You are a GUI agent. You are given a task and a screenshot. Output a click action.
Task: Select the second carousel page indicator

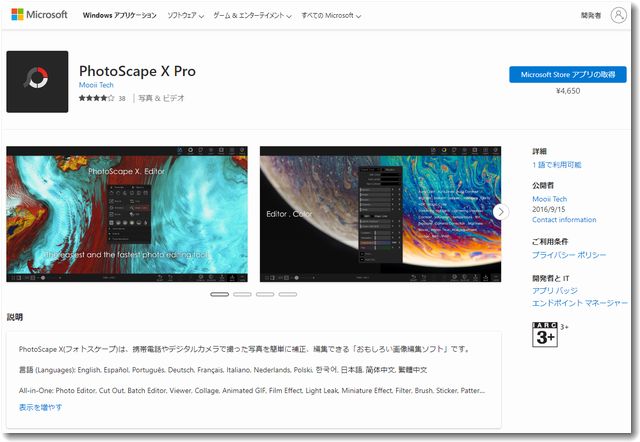[x=242, y=294]
